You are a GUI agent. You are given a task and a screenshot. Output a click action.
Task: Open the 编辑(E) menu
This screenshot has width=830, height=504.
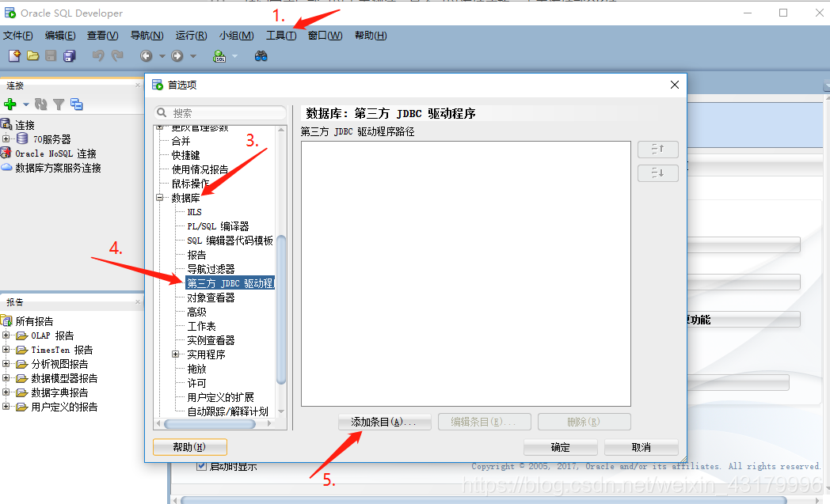pyautogui.click(x=60, y=36)
